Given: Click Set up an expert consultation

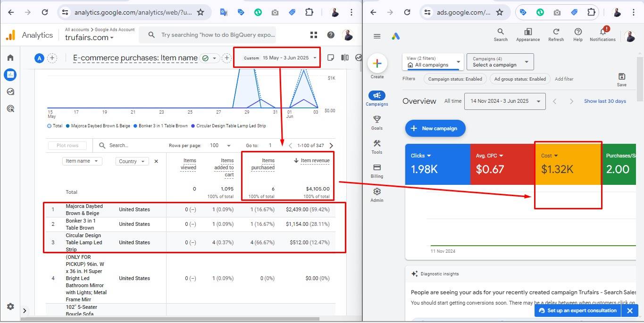Looking at the screenshot, I should [x=577, y=311].
